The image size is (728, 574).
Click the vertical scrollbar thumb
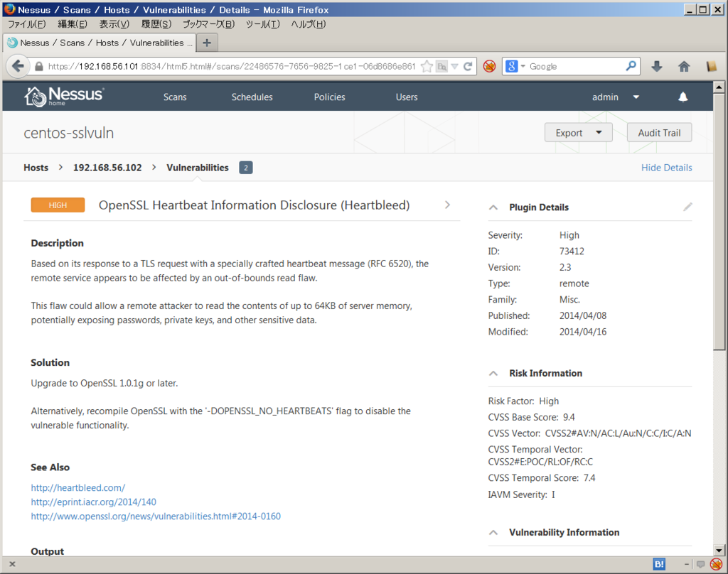pos(719,222)
